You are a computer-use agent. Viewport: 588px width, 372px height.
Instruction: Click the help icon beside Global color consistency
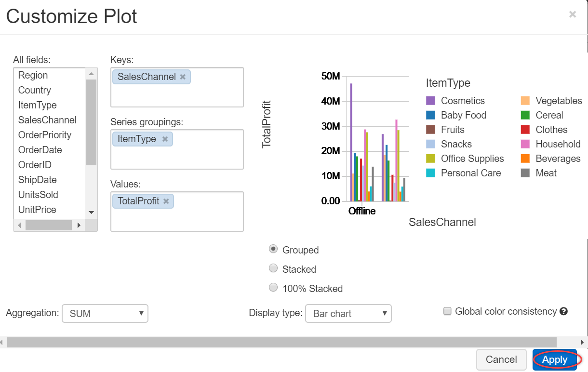point(563,312)
